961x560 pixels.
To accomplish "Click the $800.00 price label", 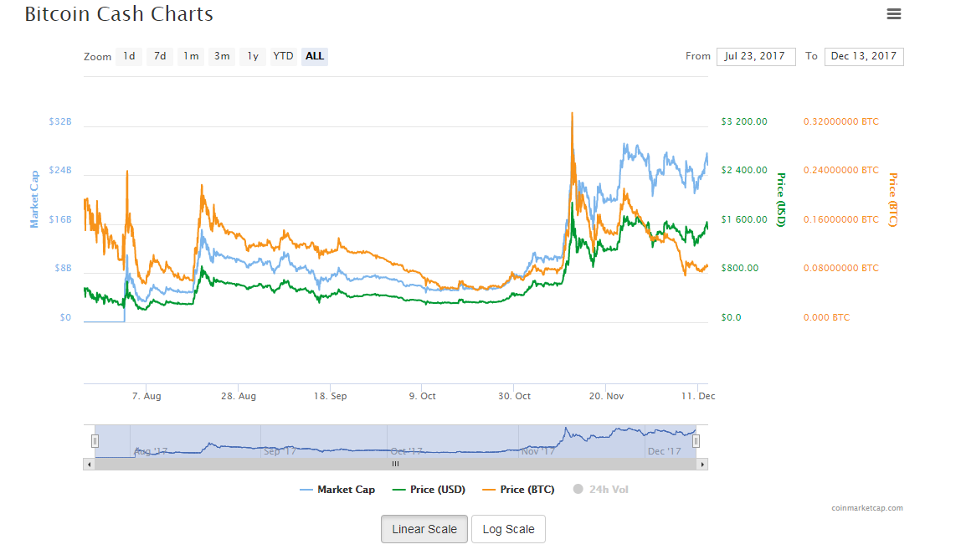I will (x=740, y=268).
